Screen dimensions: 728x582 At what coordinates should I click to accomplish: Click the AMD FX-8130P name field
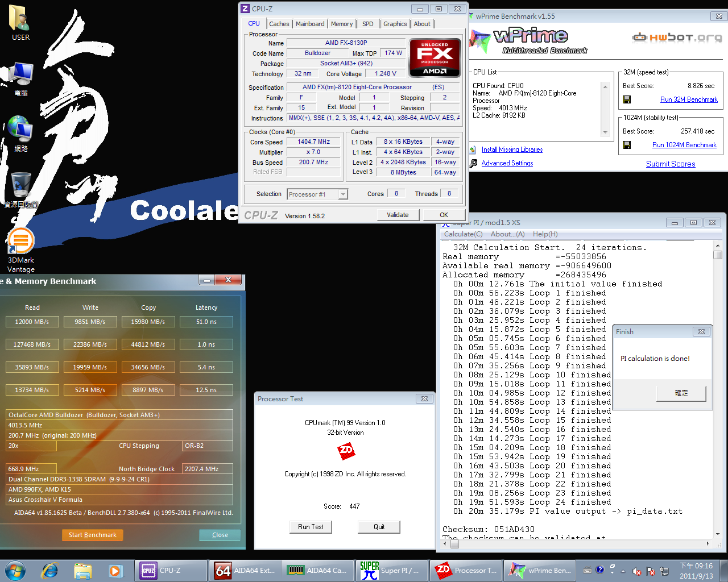(346, 43)
